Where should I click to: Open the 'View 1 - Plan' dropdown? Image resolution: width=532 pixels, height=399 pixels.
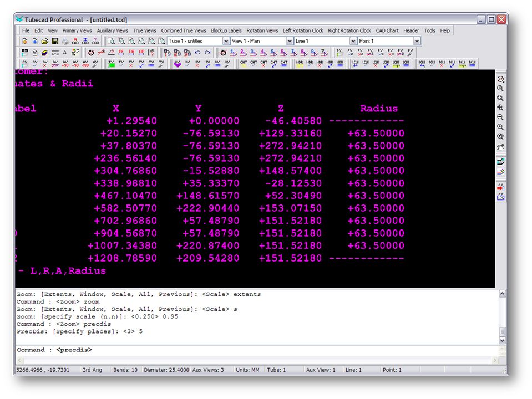(290, 41)
